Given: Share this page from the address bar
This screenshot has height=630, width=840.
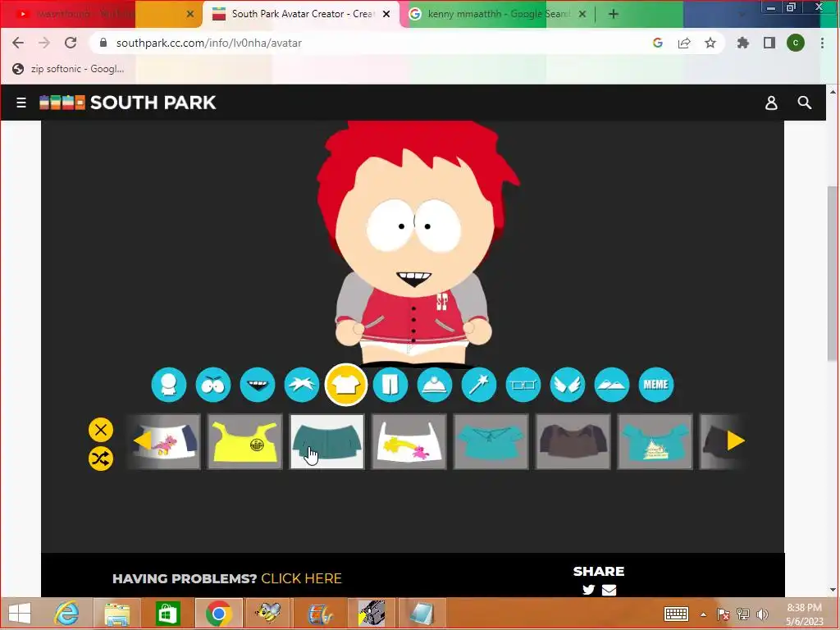Looking at the screenshot, I should tap(684, 43).
